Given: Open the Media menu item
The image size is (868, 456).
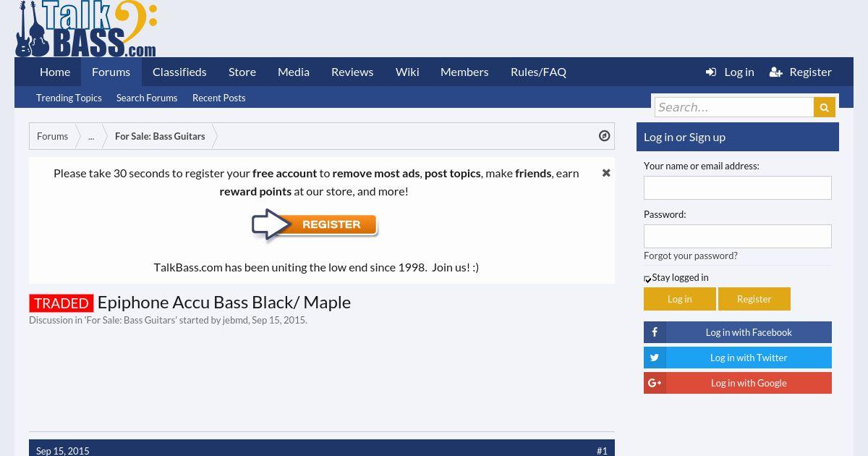Looking at the screenshot, I should click(294, 72).
